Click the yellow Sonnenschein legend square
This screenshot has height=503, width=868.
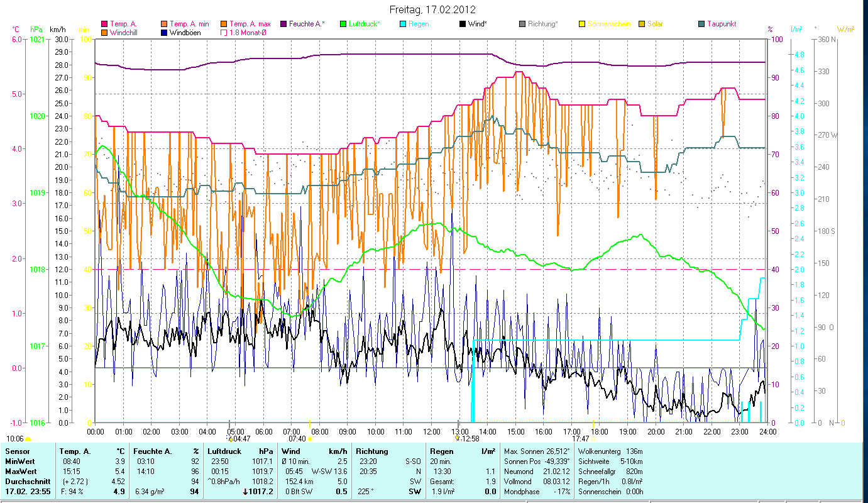coord(582,24)
